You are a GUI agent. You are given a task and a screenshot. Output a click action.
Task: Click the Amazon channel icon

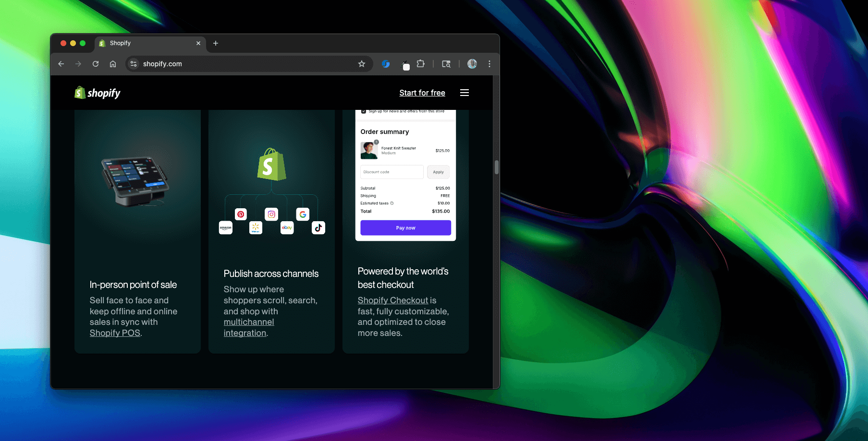226,227
